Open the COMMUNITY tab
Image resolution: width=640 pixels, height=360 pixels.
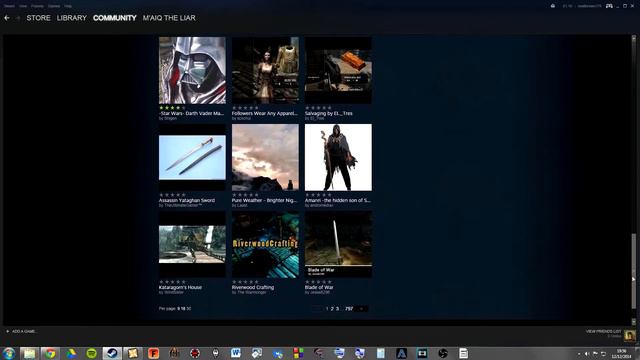point(115,18)
